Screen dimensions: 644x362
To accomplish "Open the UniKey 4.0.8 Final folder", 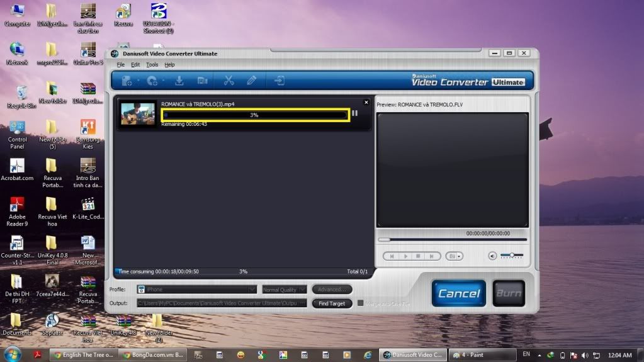I will point(52,251).
